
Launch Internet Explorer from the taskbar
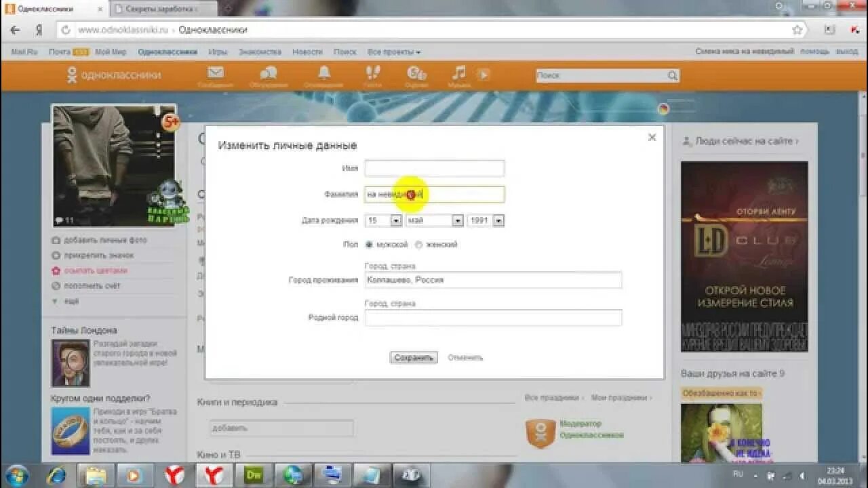(57, 475)
